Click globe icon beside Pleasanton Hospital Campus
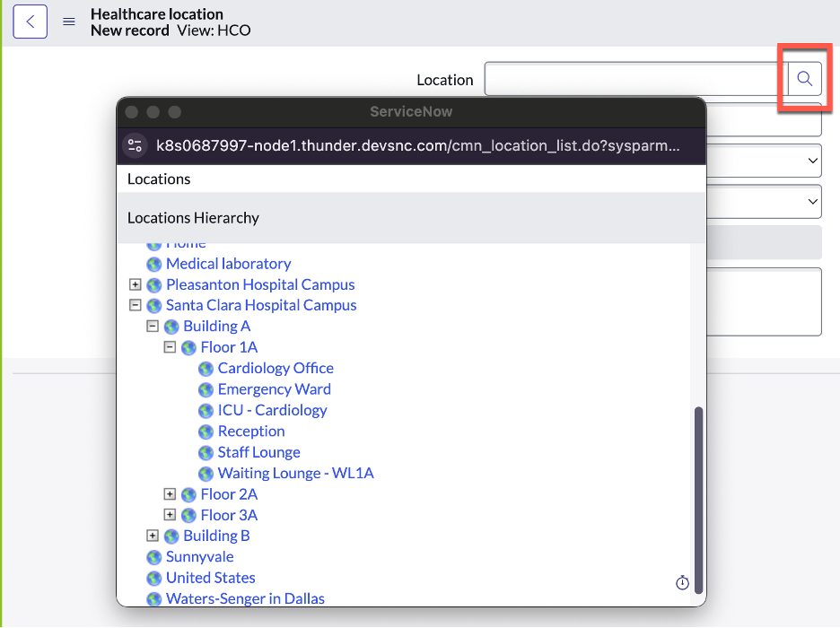Viewport: 840px width, 628px height. point(154,284)
